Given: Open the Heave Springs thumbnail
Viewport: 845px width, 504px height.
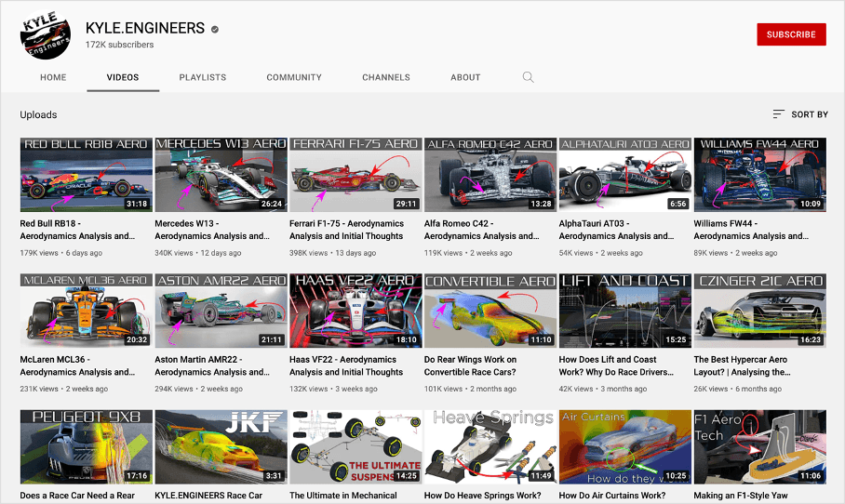Looking at the screenshot, I should (490, 447).
